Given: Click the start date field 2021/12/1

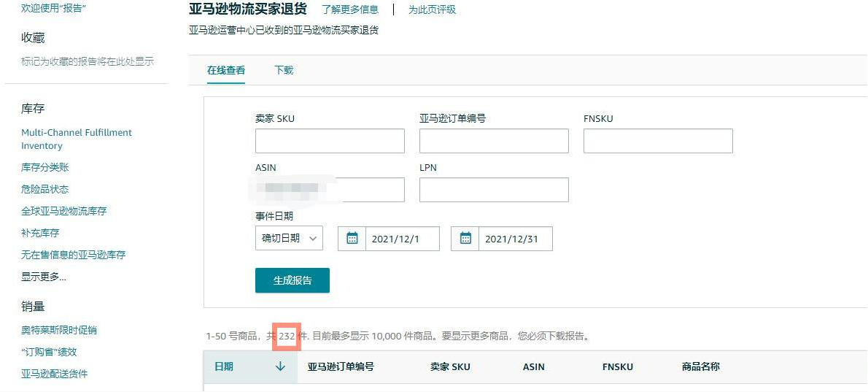Looking at the screenshot, I should [x=403, y=239].
